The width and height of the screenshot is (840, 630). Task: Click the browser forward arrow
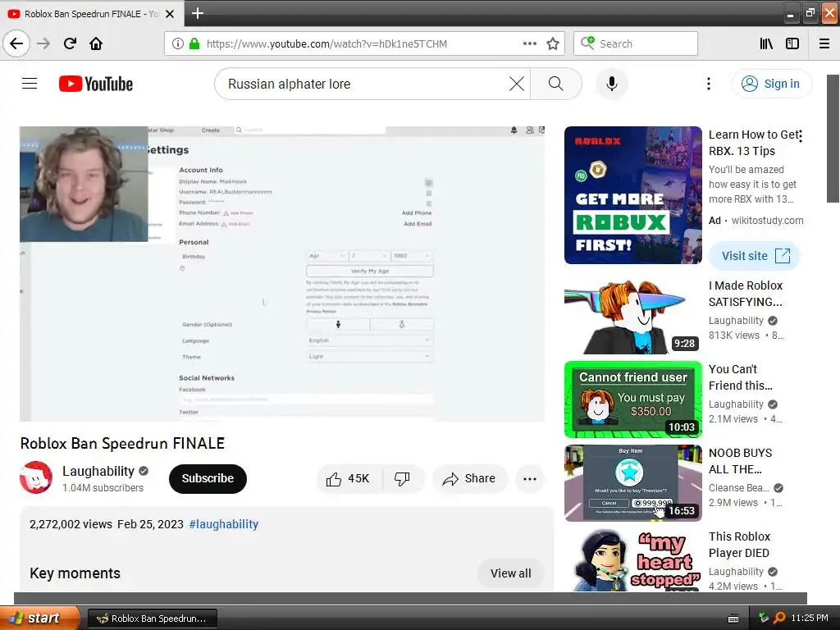[43, 43]
